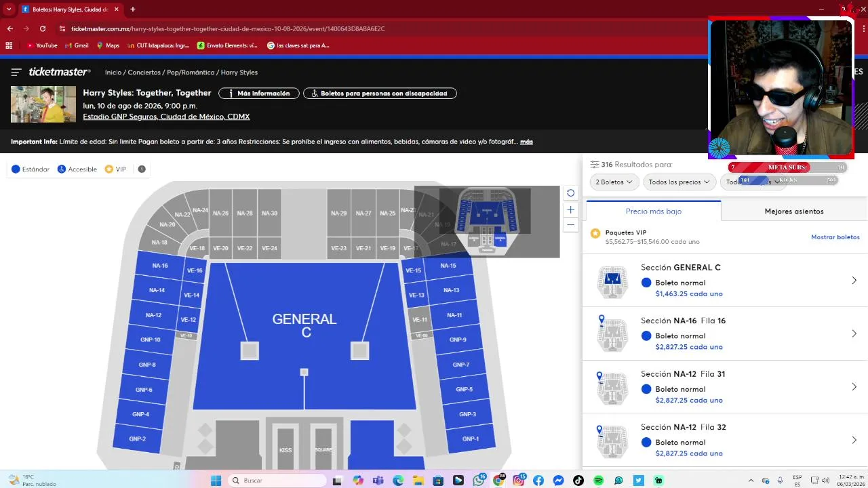Viewport: 868px width, 488px height.
Task: Expand the NA-12 Fila 31 listing chevron
Action: [x=854, y=387]
